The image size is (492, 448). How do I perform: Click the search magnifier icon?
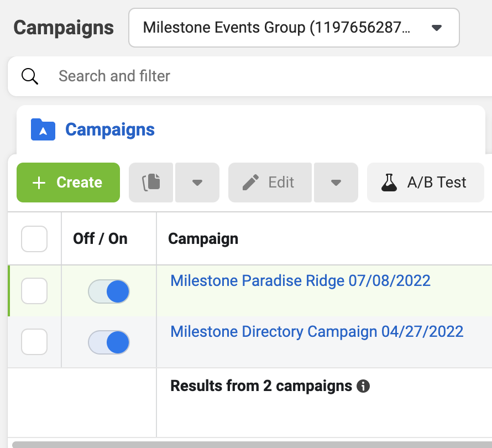click(x=30, y=76)
